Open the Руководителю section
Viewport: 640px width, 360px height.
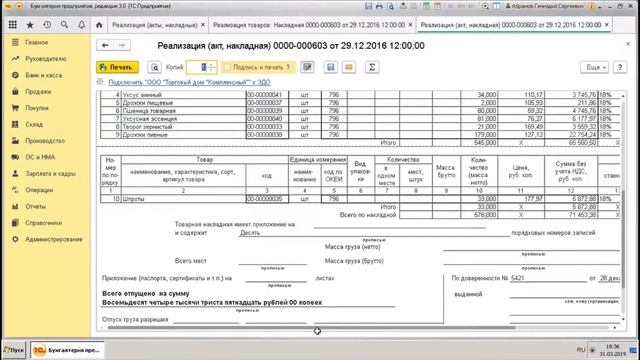coord(46,59)
